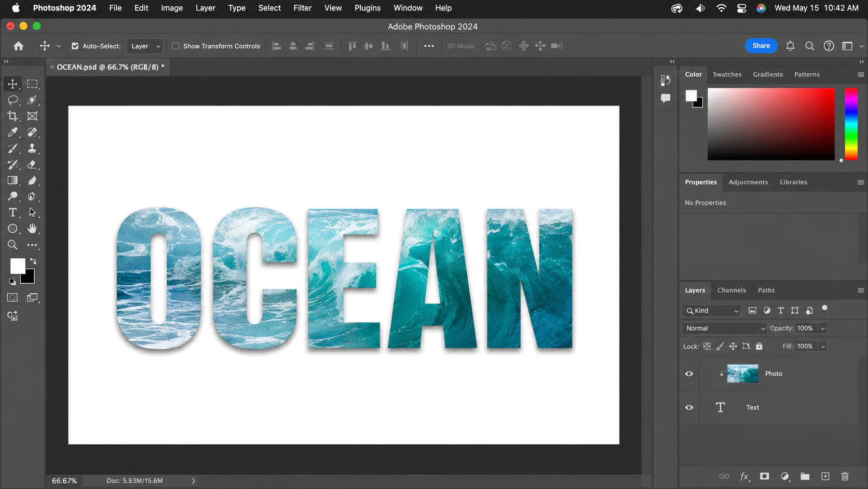
Task: Hide the Photo layer
Action: click(x=689, y=374)
